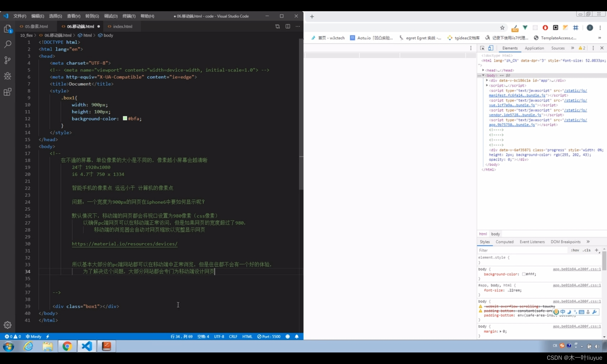
Task: Open 06.移动端.html tab in editor
Action: 80,26
